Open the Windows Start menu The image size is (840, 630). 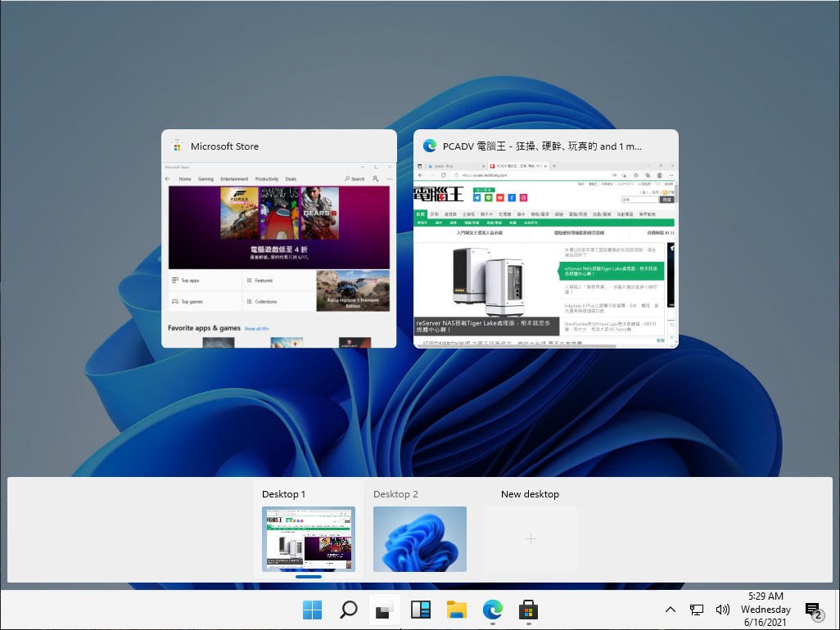pyautogui.click(x=312, y=610)
